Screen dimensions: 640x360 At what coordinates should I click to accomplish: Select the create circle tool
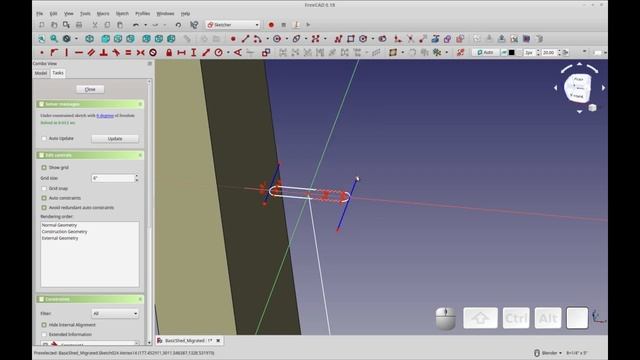pos(277,39)
